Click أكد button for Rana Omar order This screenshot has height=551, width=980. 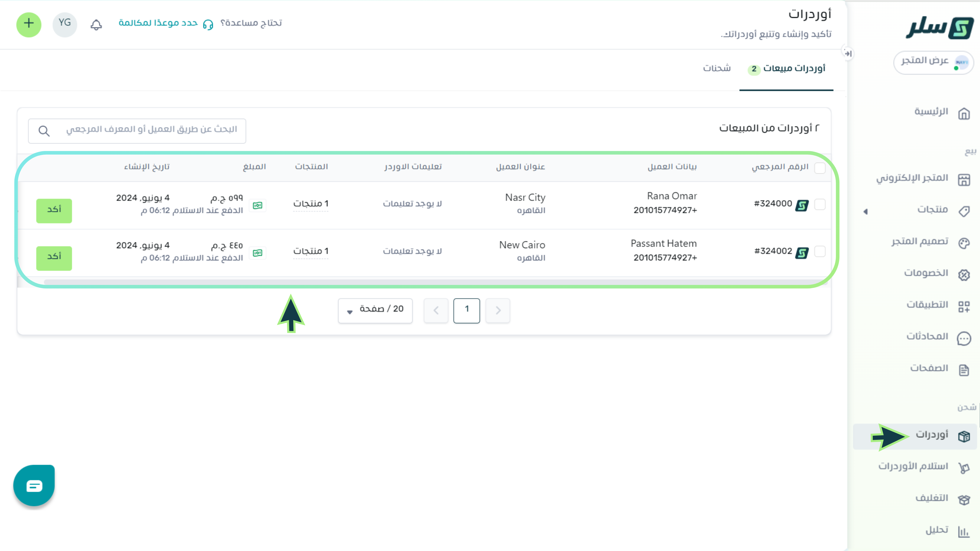pyautogui.click(x=54, y=210)
